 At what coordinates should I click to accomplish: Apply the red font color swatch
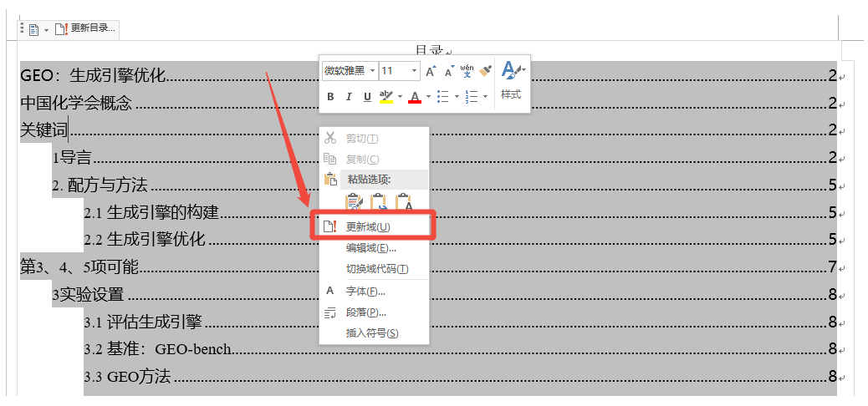(x=414, y=97)
